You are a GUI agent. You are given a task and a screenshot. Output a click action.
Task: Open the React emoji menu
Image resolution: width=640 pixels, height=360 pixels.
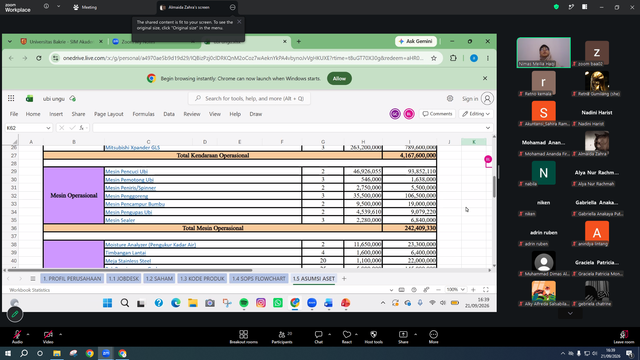point(347,337)
